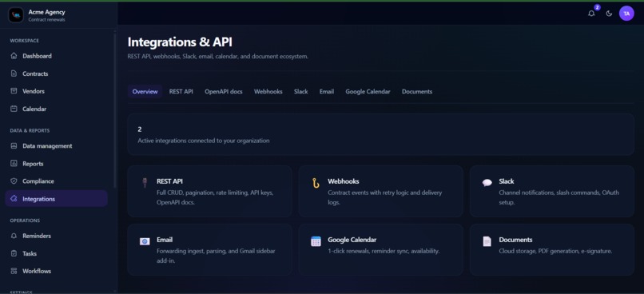The image size is (644, 294).
Task: Open the Google Calendar tab
Action: point(368,92)
